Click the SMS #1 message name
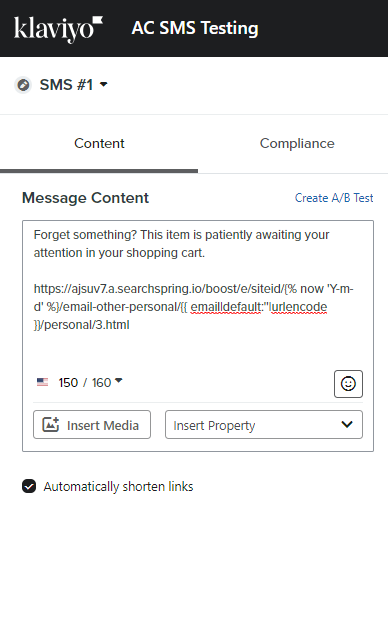This screenshot has height=633, width=388. point(66,85)
